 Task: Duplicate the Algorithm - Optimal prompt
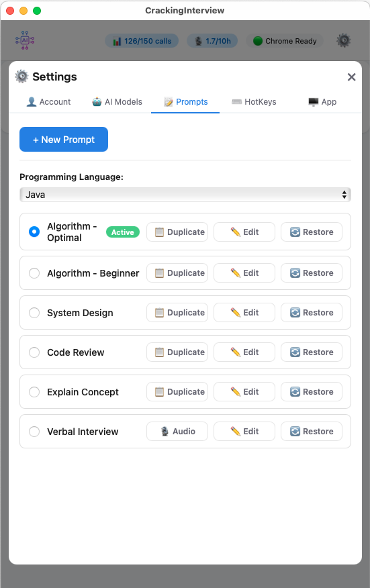point(177,232)
